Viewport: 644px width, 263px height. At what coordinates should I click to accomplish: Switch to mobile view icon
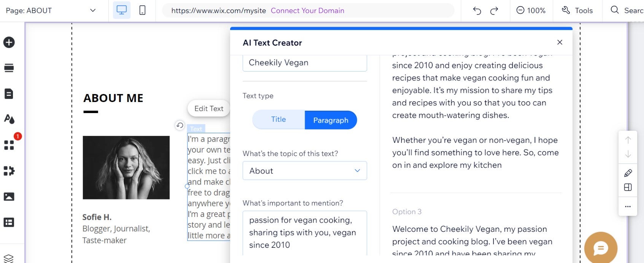[x=142, y=10]
